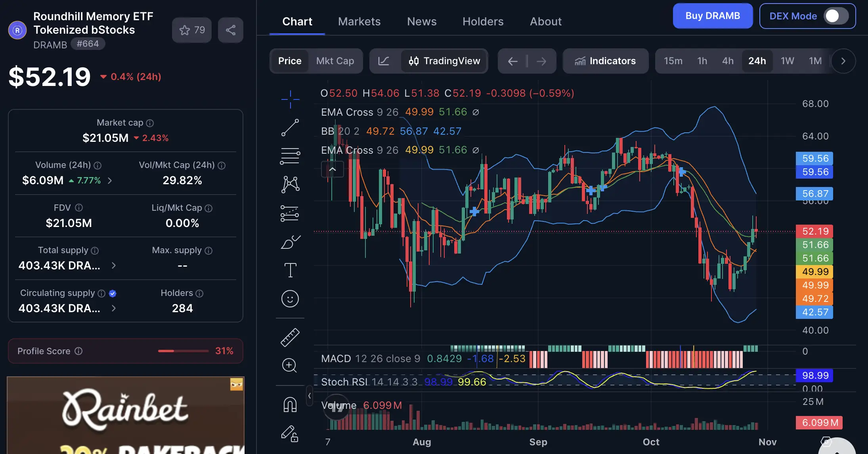Open the Markets tab
Viewport: 868px width, 454px height.
point(359,21)
